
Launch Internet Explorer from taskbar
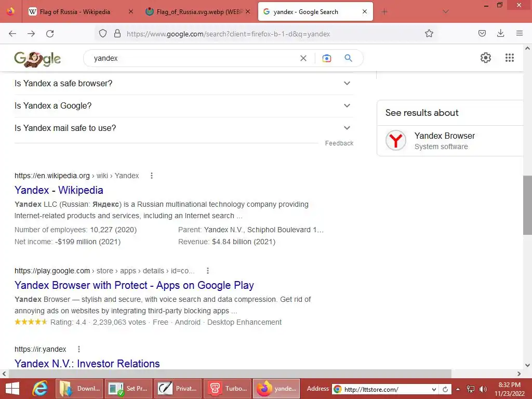[39, 389]
